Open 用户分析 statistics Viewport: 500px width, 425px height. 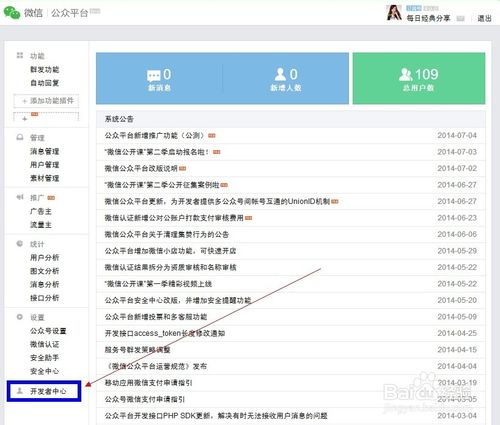tap(45, 257)
